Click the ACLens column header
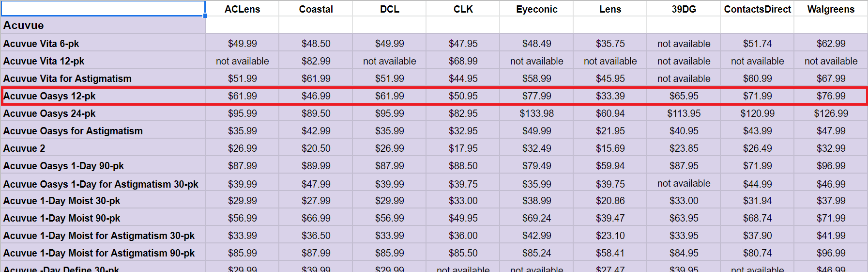 [242, 9]
